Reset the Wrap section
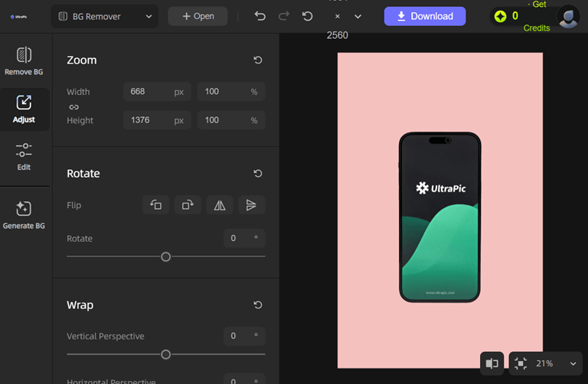The width and height of the screenshot is (588, 384). pos(257,305)
